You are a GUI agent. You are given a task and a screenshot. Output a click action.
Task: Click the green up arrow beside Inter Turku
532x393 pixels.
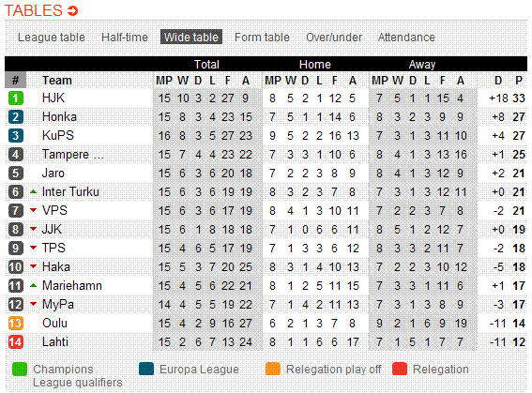click(x=33, y=191)
